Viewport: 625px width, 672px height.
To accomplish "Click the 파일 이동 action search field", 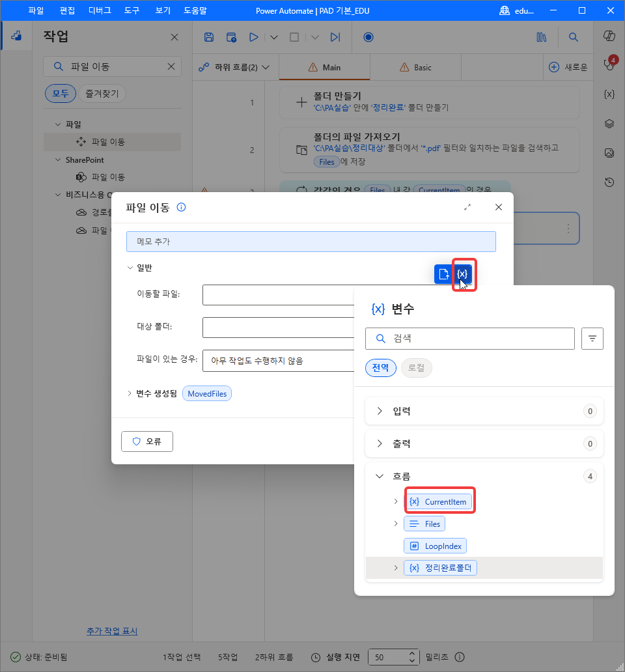I will 112,66.
